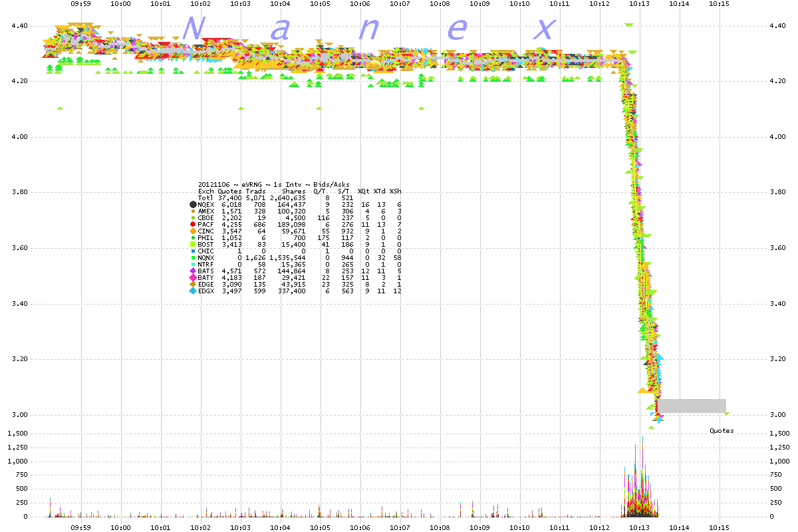Viewport: 798px width, 532px height.
Task: Click the total trades value '5,071'
Action: 256,198
